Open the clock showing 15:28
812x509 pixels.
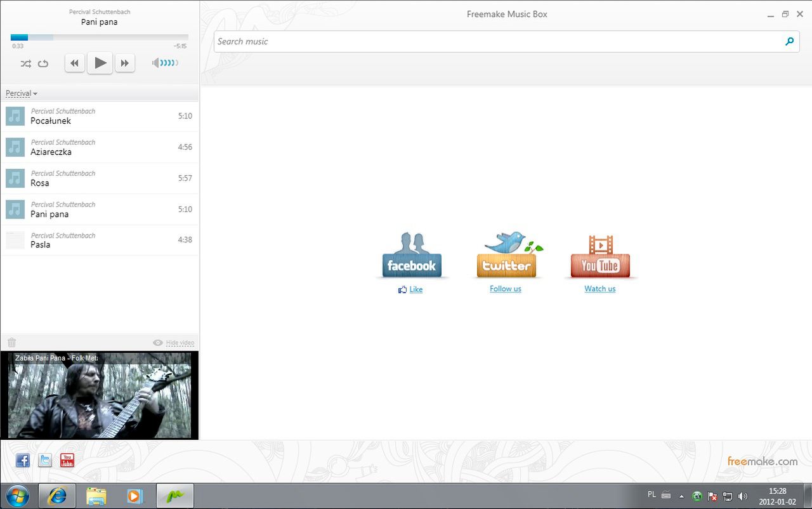777,496
